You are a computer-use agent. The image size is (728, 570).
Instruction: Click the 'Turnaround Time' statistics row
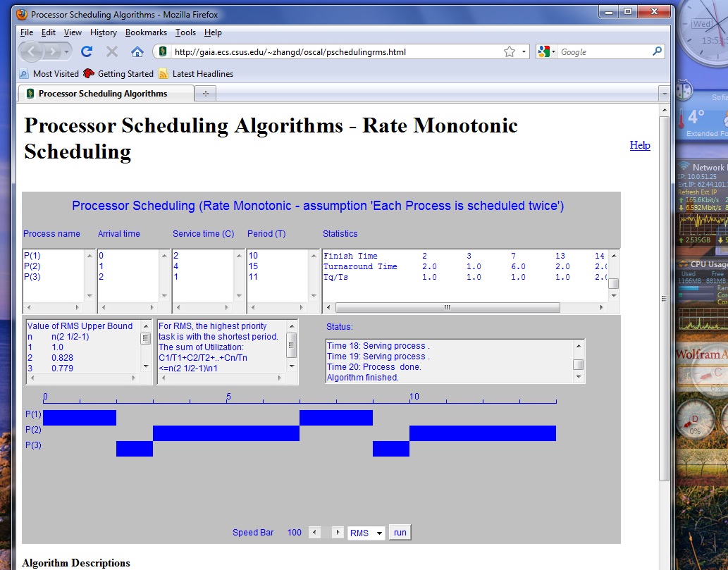tap(465, 266)
